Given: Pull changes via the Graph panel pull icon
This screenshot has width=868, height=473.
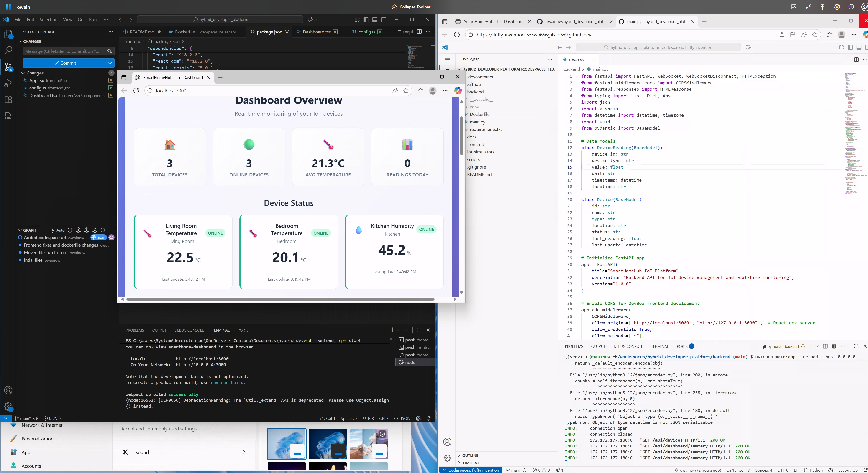Looking at the screenshot, I should coord(87,230).
